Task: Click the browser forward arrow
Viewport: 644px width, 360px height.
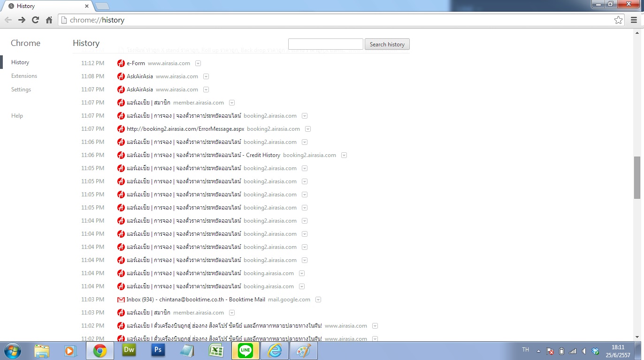Action: [x=22, y=20]
